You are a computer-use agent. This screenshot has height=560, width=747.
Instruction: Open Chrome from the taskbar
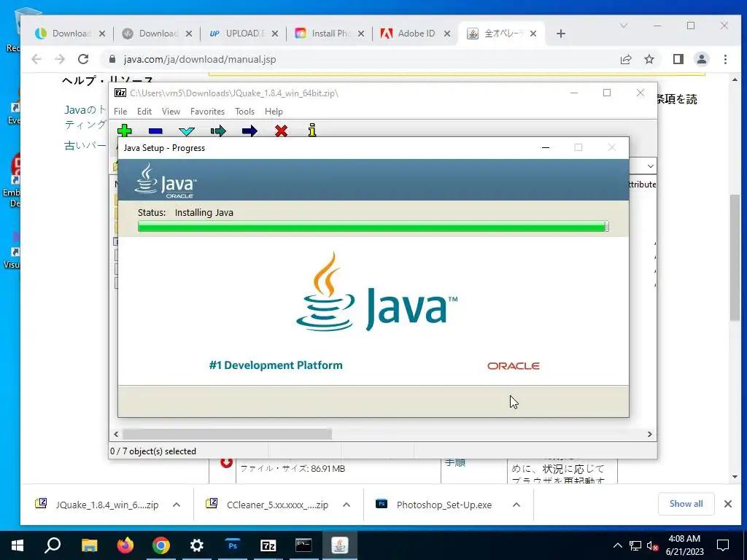click(x=161, y=545)
